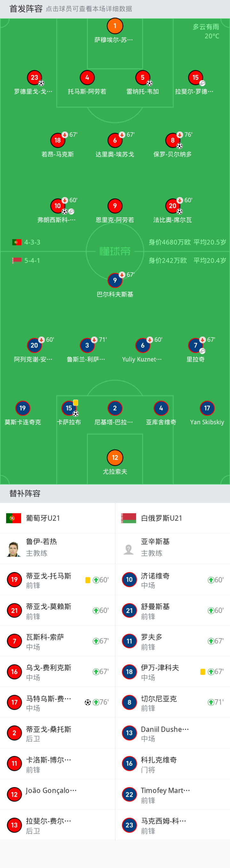Select substitute 马特乌斯-费 number 17

(x=14, y=702)
